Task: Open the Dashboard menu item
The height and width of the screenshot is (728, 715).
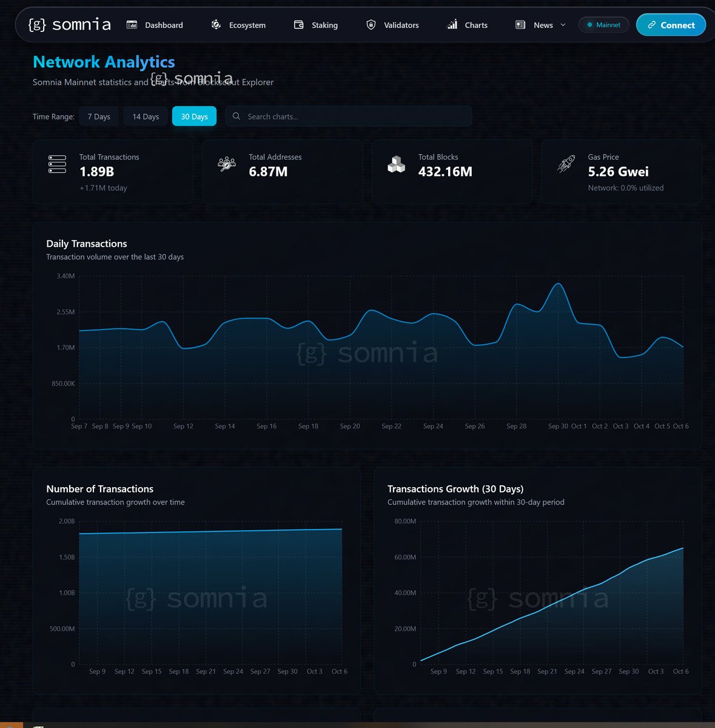Action: 164,25
